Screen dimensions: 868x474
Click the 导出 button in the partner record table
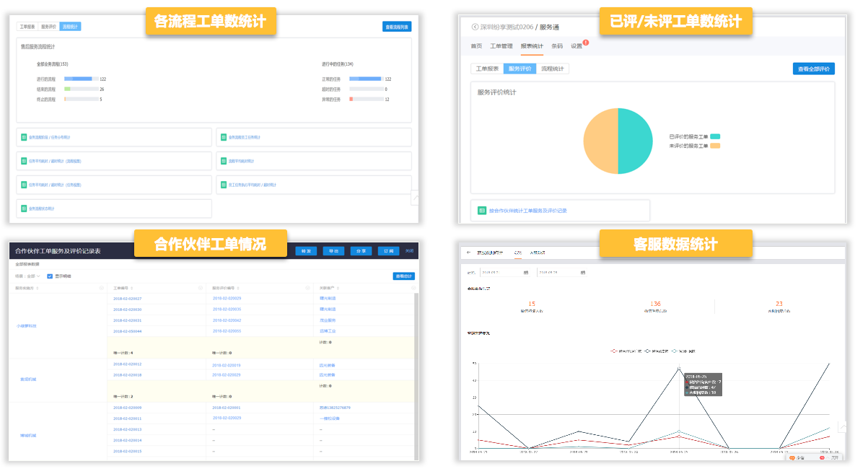point(333,251)
